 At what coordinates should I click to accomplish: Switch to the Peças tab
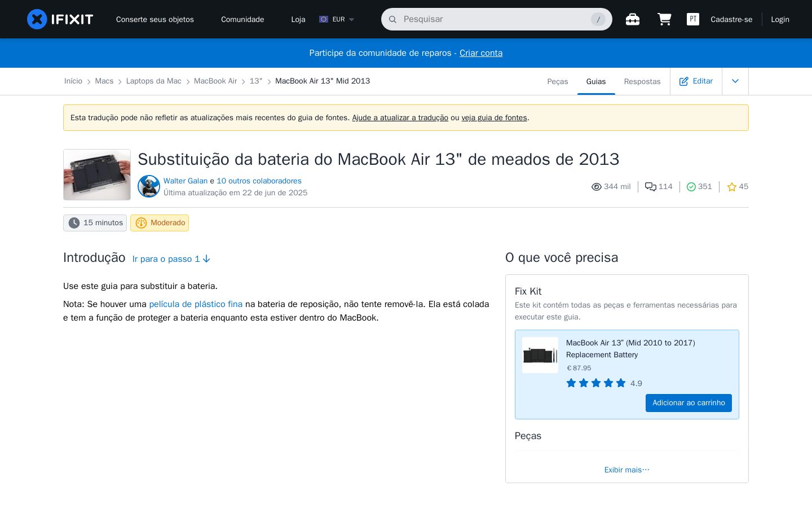tap(558, 81)
